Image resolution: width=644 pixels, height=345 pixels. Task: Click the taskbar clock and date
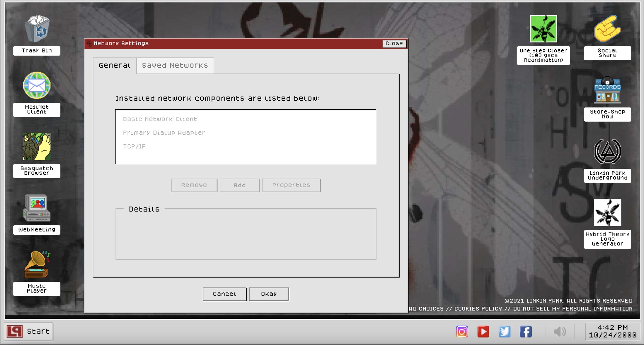pos(613,331)
